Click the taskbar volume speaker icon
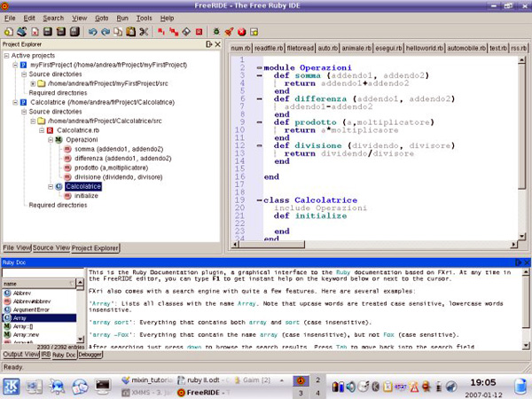Screen dimensions: 532x399 (x=351, y=387)
